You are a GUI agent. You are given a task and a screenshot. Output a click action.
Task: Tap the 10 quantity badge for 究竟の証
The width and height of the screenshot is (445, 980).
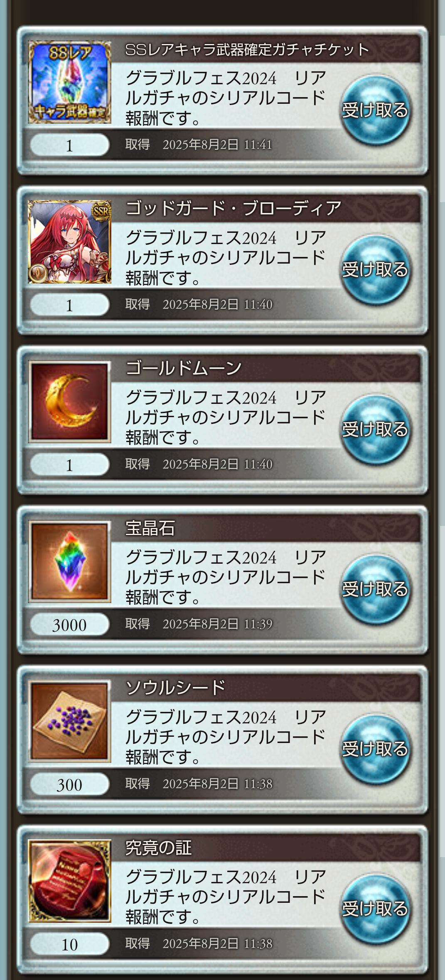click(69, 944)
